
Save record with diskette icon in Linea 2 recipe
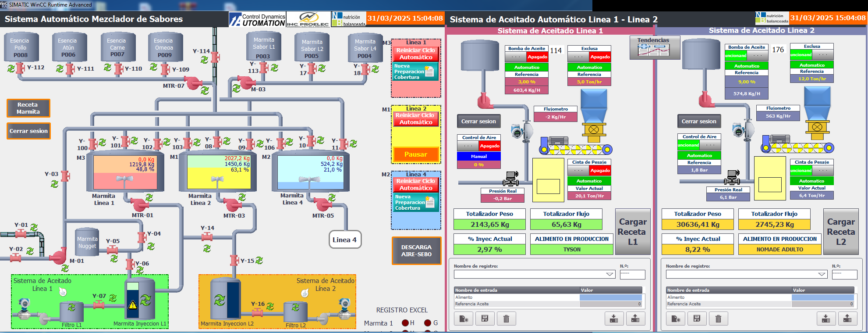tap(697, 319)
